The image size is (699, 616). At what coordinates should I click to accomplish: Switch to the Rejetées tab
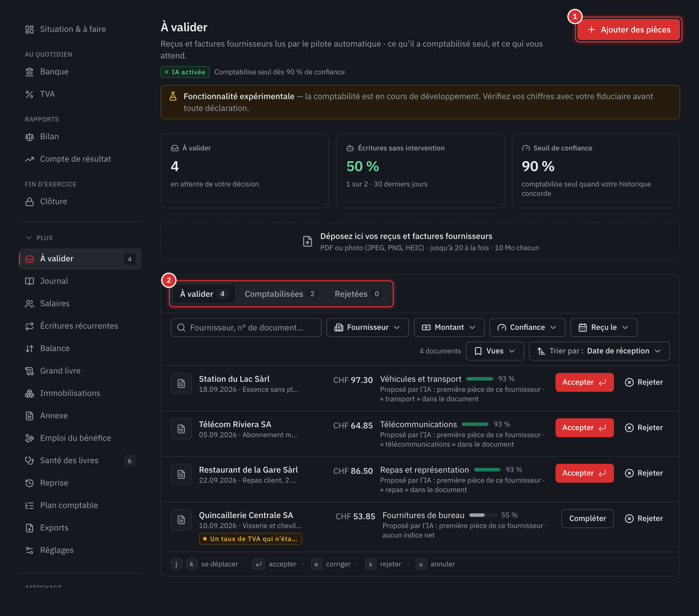point(358,294)
